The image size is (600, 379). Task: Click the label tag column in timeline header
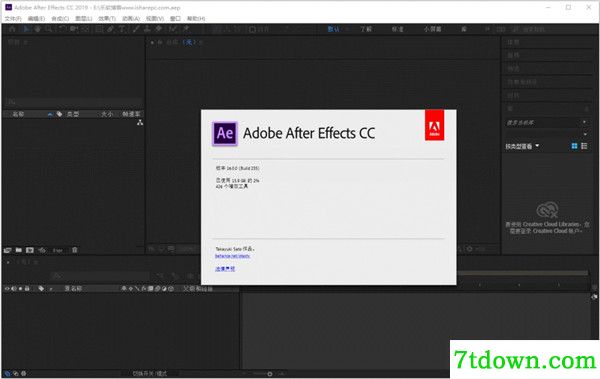click(41, 288)
